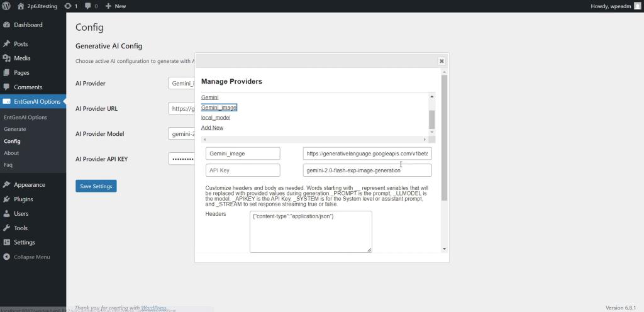Click the WordPress logo icon
644x312 pixels.
point(6,6)
